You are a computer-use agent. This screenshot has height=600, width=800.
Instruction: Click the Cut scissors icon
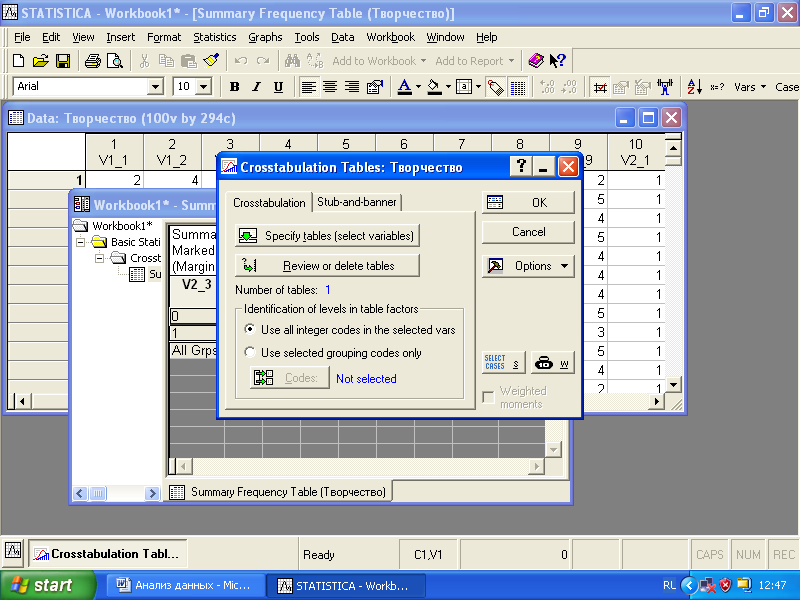[x=144, y=61]
